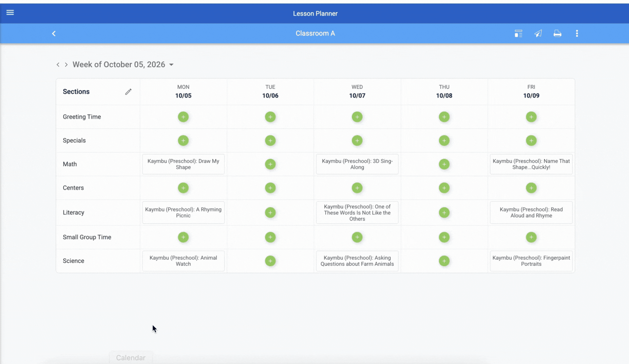Advance to the next week

[66, 65]
